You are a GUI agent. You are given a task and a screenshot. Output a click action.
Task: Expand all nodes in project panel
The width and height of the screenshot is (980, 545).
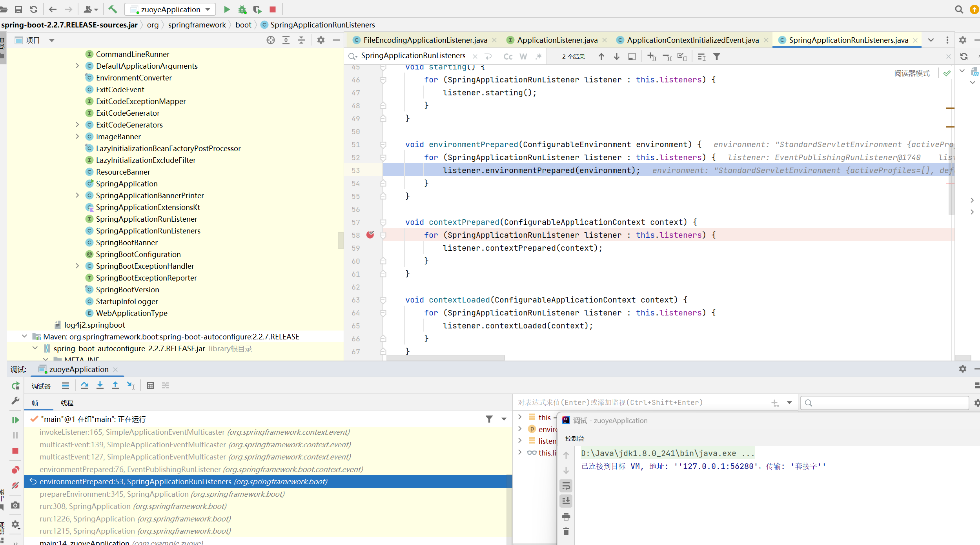point(286,40)
